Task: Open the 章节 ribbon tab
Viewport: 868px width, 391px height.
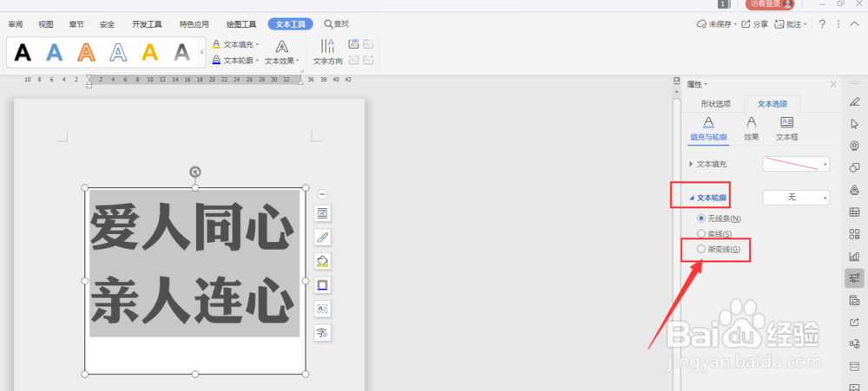Action: 76,24
